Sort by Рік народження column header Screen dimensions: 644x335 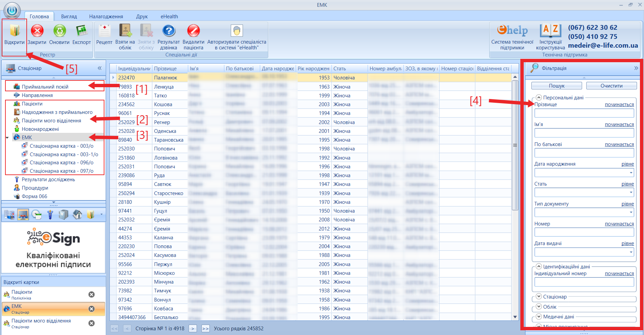pyautogui.click(x=314, y=69)
